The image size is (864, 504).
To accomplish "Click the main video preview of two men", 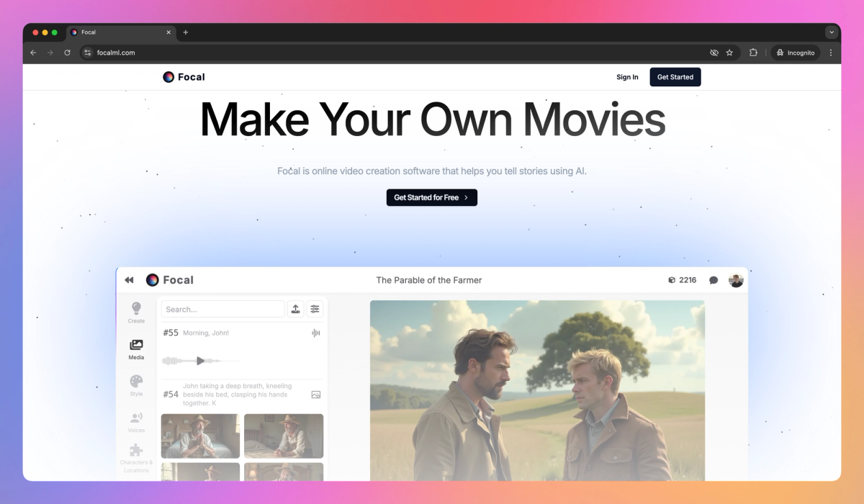I will point(537,390).
